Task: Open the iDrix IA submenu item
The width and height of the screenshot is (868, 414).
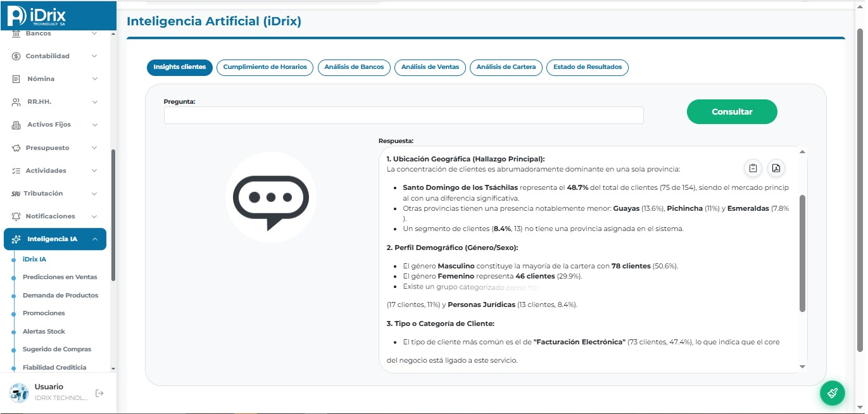Action: 34,260
